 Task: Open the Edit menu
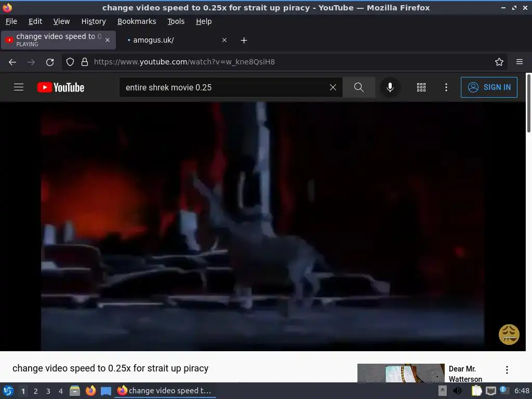pos(35,21)
